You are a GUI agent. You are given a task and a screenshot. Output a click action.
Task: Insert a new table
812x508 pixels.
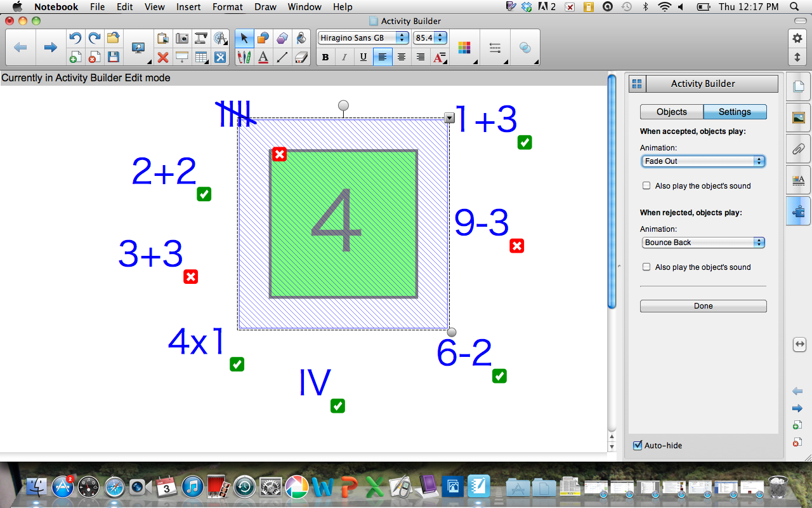tap(201, 57)
